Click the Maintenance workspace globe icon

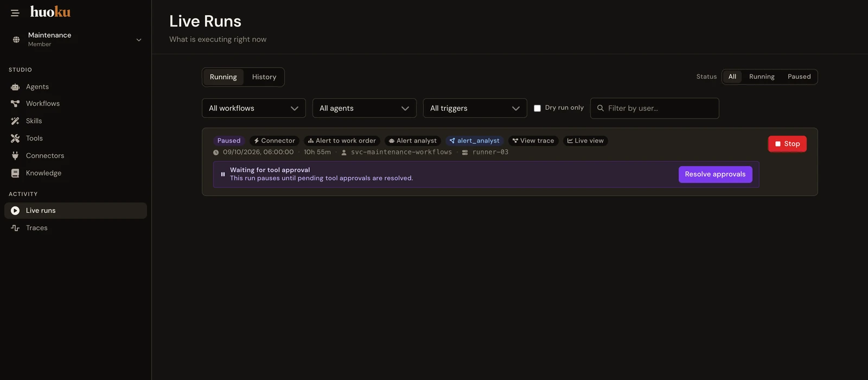[x=16, y=40]
